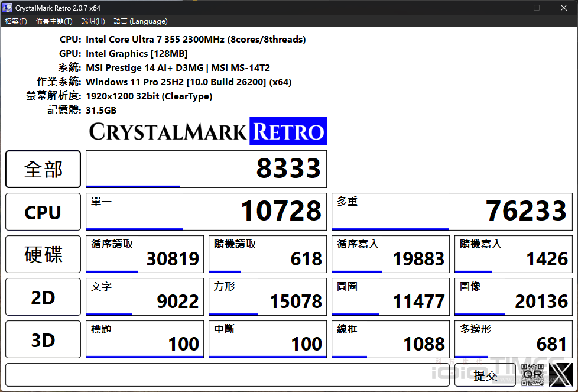The image size is (578, 392).
Task: Open the 說明(H) help menu
Action: [93, 20]
